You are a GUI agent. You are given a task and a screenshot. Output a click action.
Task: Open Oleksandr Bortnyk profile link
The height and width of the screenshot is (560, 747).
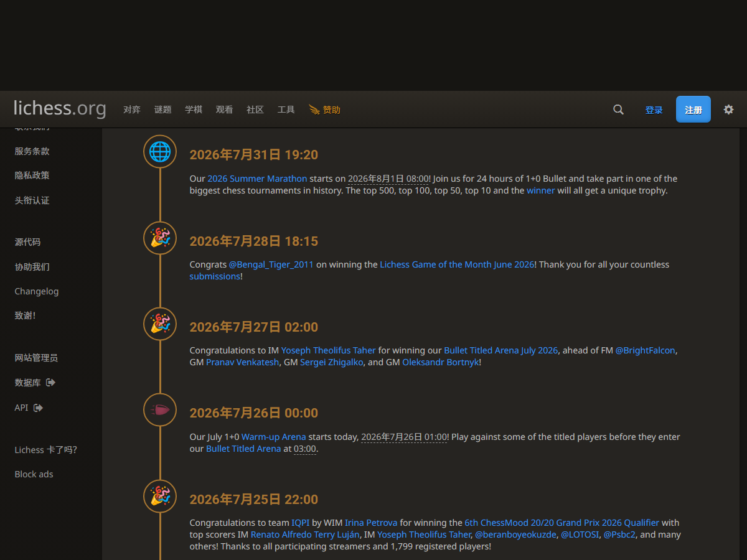[x=440, y=362]
